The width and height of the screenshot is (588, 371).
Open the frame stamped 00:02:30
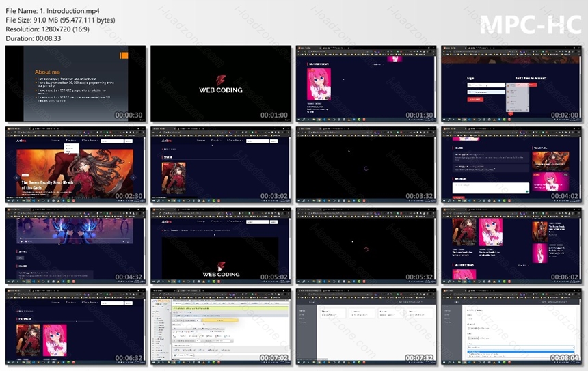pos(76,165)
